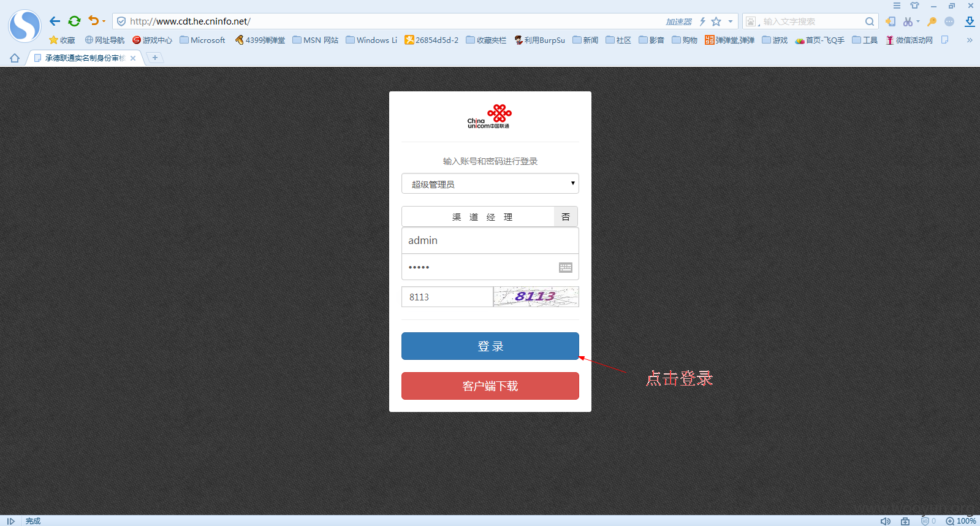Image resolution: width=980 pixels, height=526 pixels.
Task: Select the 承德联通实名制身份审核 tab
Action: pyautogui.click(x=85, y=58)
